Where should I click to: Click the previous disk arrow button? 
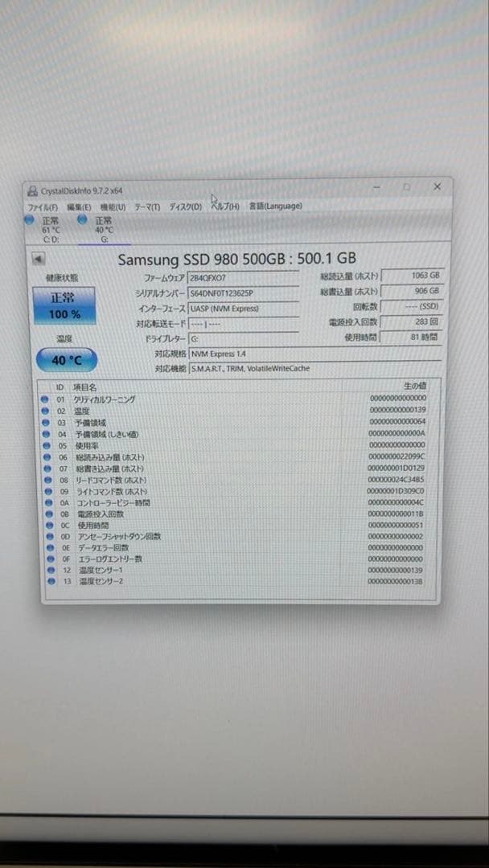click(x=39, y=259)
